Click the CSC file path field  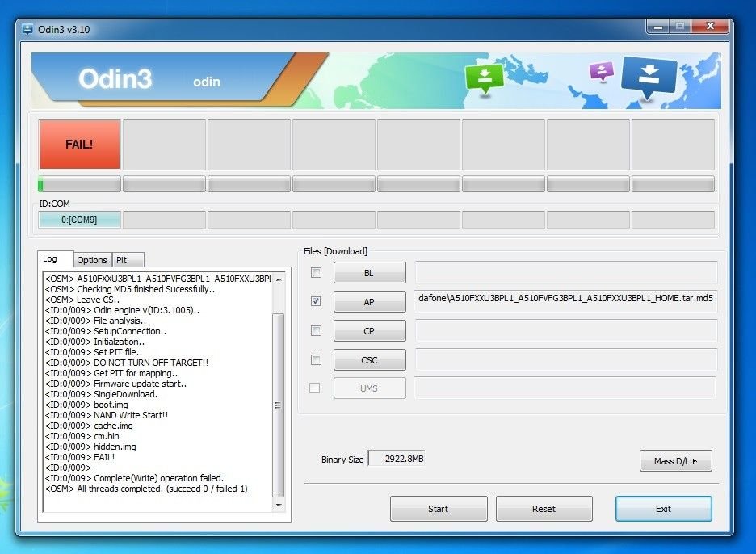[566, 359]
